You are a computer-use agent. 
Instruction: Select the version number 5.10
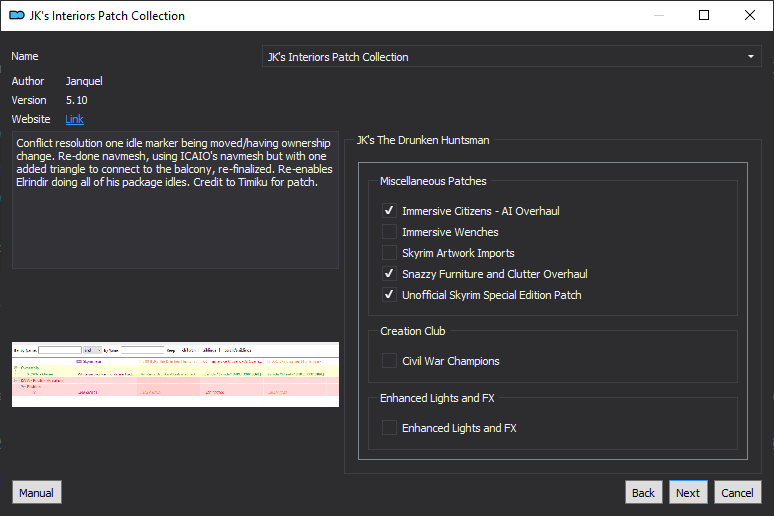(x=77, y=100)
